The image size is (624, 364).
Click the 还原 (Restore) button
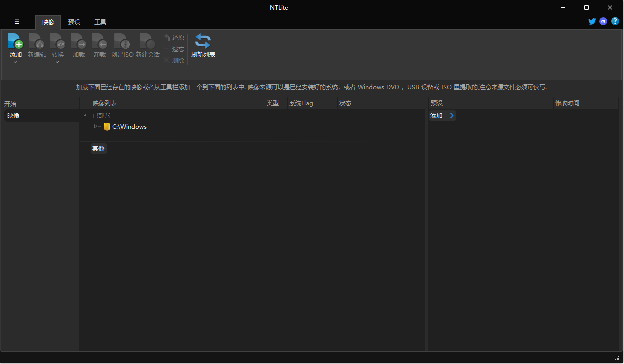click(x=177, y=37)
